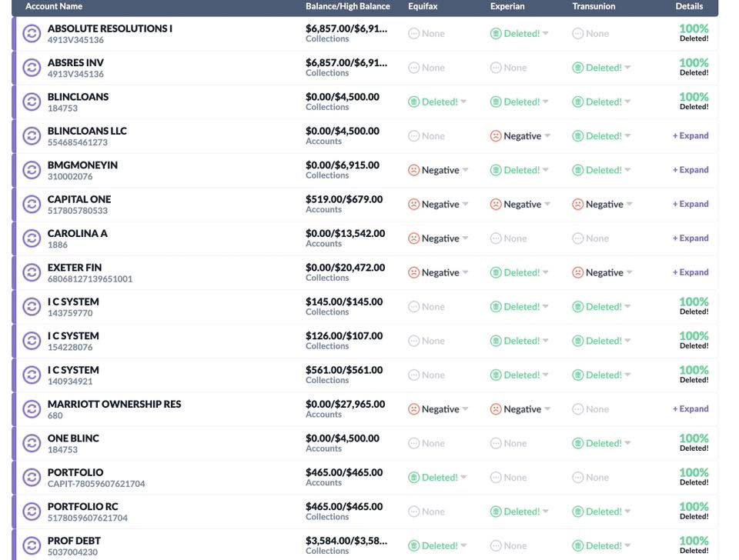Image resolution: width=739 pixels, height=560 pixels.
Task: Click the sync icon beside MARRIOTT OWNERSHIP RES
Action: [x=32, y=409]
